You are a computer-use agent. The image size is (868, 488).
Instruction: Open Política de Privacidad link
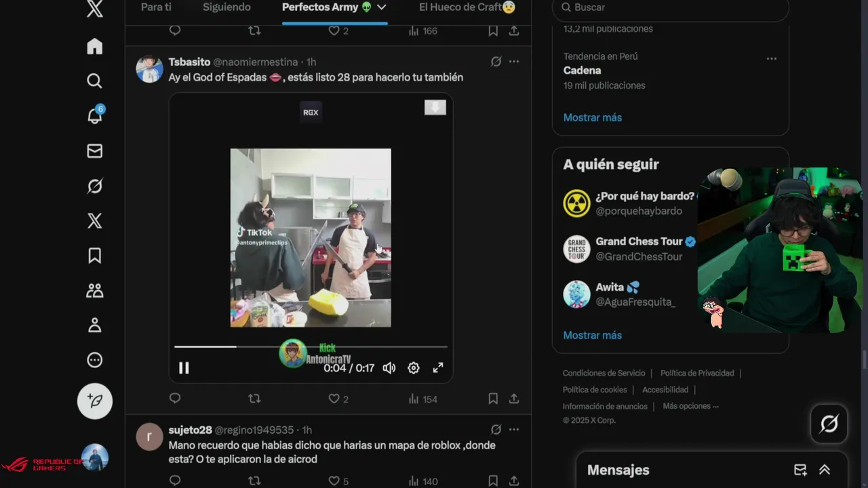(x=697, y=373)
